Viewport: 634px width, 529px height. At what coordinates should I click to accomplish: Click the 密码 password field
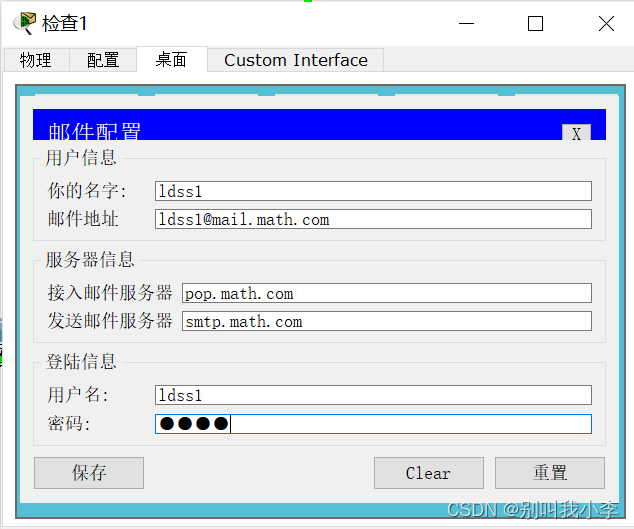(x=373, y=424)
